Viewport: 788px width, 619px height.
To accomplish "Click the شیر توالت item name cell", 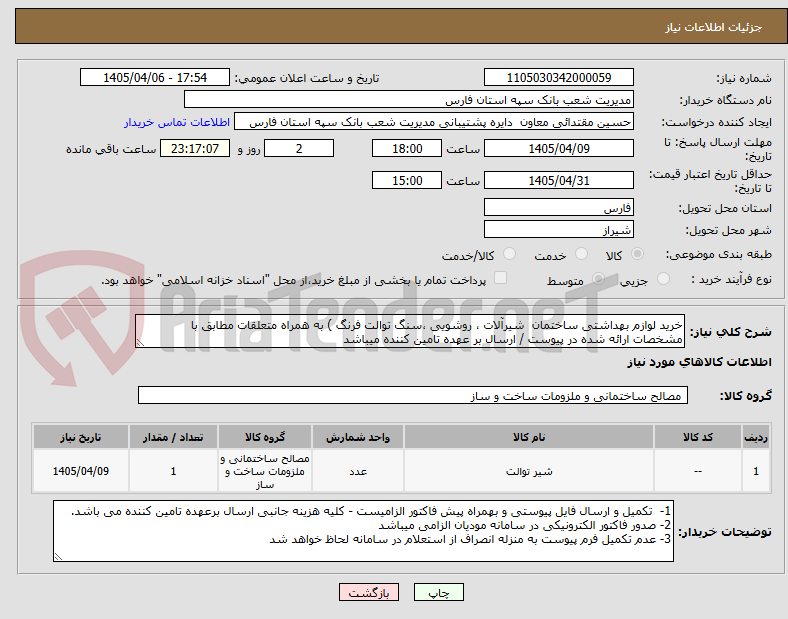I will coord(529,471).
